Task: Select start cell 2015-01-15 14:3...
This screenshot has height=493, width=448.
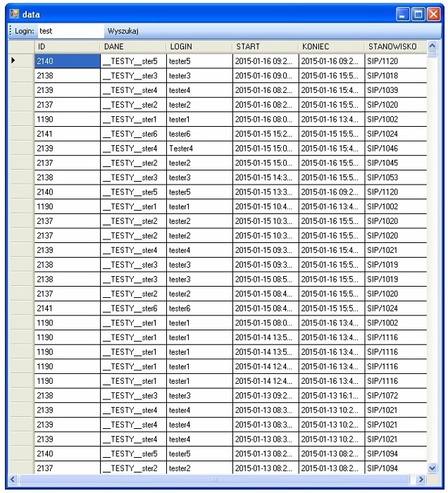Action: tap(266, 177)
